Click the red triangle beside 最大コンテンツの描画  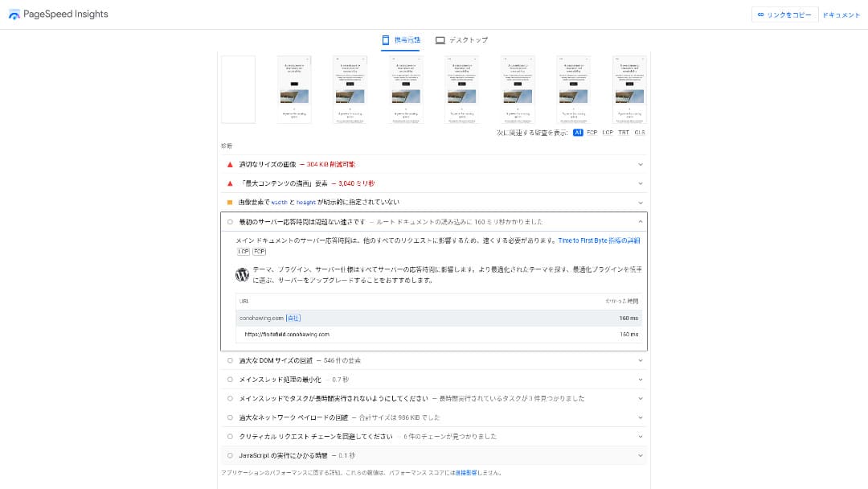pyautogui.click(x=230, y=183)
